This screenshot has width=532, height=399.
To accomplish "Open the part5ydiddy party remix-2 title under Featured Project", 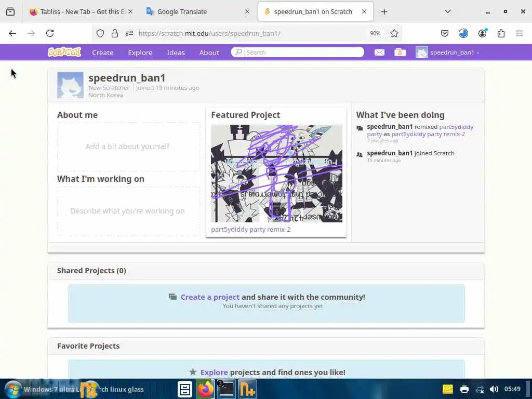I will [x=251, y=229].
